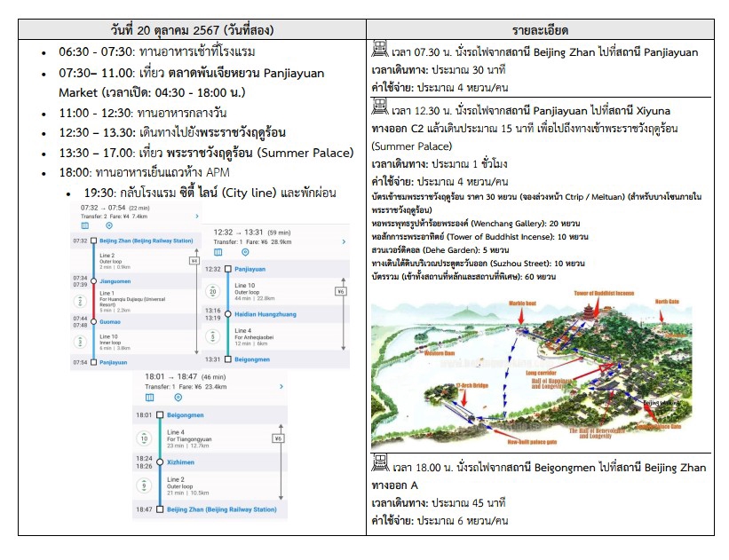Click the 9-minute transfer circle in the 18:01 route

pos(144,485)
